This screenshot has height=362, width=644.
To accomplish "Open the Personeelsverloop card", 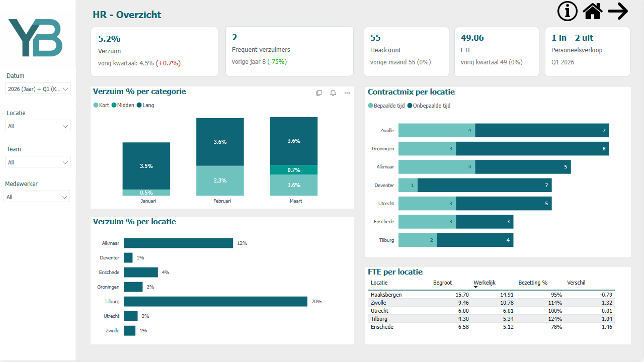I will coord(588,52).
